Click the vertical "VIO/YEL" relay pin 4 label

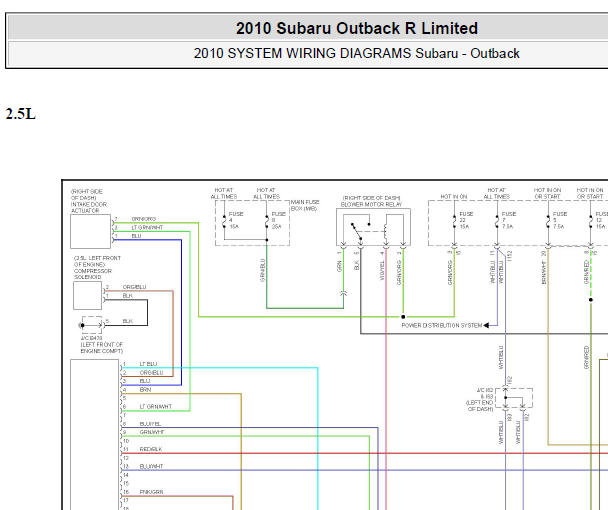[x=382, y=270]
